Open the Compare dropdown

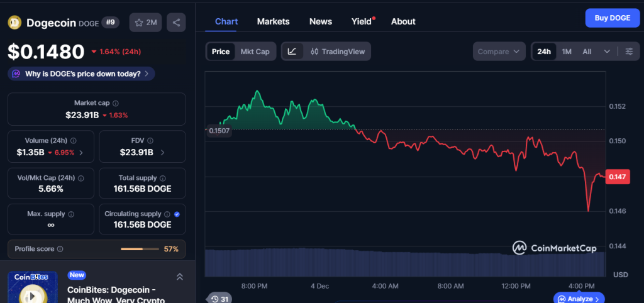pos(499,52)
